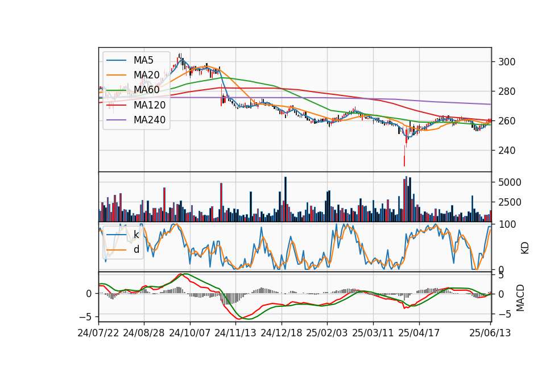Click the orange MA20 legend line sample
This screenshot has height=392, width=546.
pos(116,75)
